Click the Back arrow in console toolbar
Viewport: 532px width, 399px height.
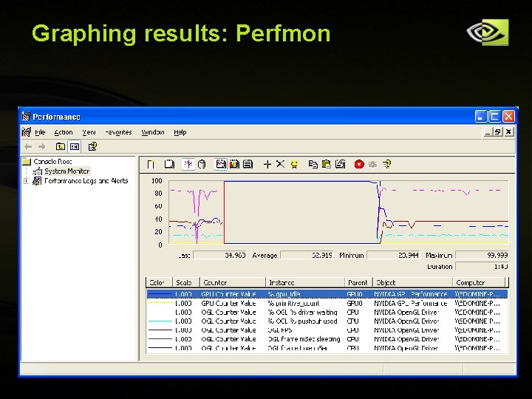pos(28,146)
